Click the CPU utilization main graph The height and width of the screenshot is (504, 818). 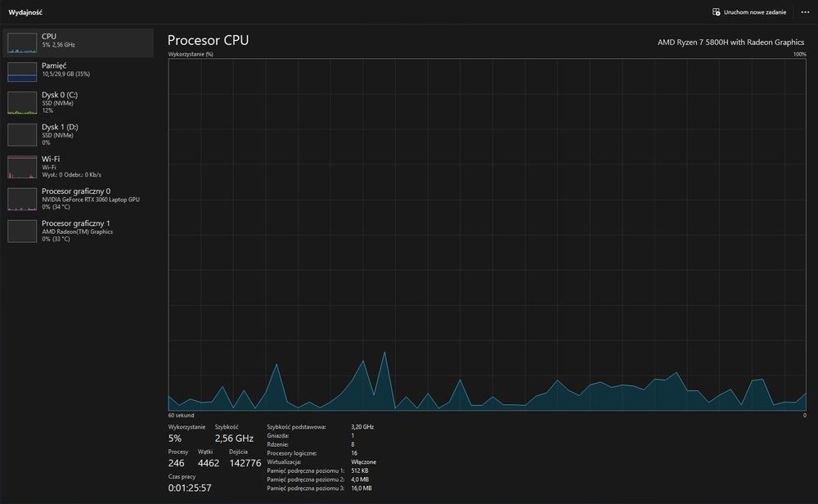[488, 234]
